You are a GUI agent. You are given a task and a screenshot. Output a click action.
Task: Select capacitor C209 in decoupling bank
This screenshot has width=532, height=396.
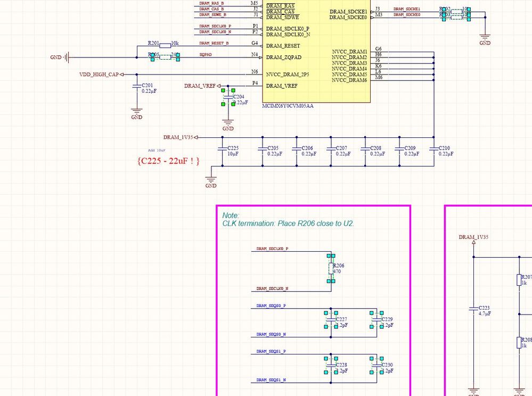[399, 149]
